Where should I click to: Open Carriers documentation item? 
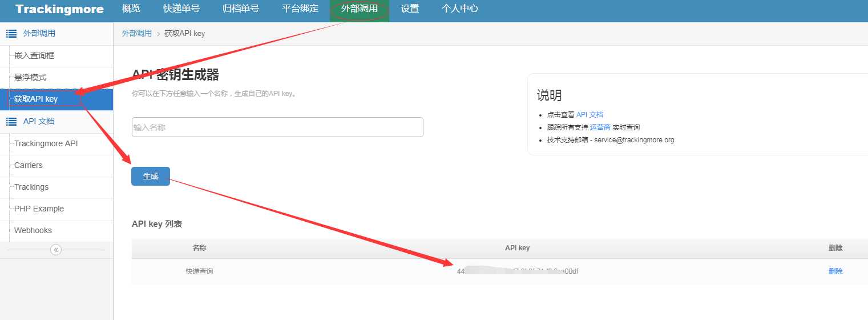[29, 165]
